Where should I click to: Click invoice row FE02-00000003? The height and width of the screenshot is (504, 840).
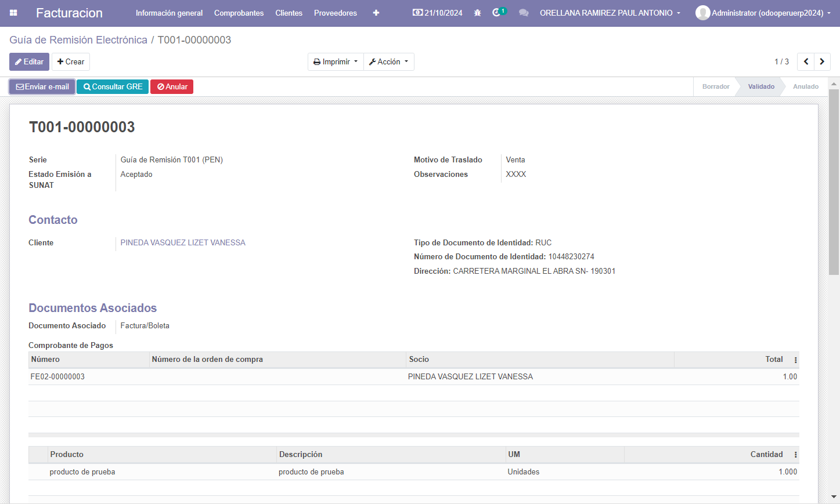click(x=414, y=376)
